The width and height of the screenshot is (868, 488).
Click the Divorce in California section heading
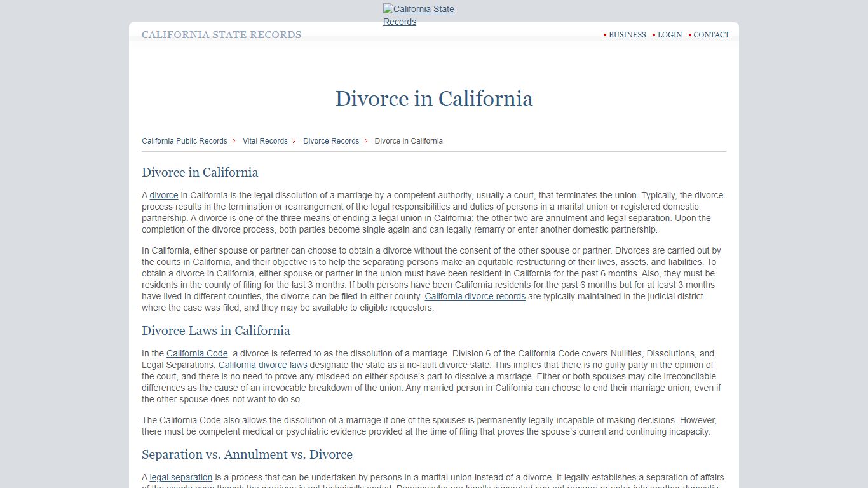coord(200,172)
